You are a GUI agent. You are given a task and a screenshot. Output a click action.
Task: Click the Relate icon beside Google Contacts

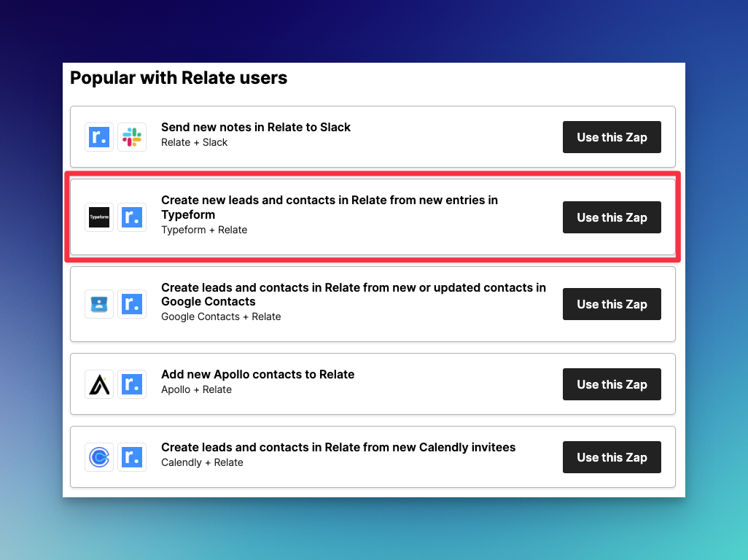click(x=132, y=304)
